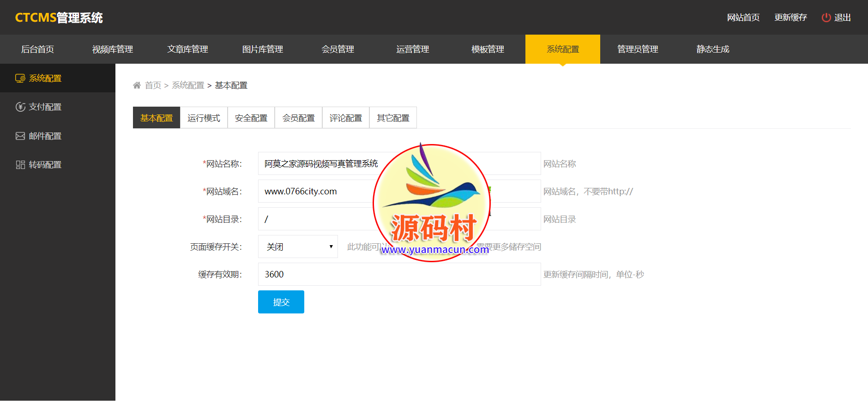Click the mail config envelope icon
Screen dimensions: 868x403
(20, 136)
